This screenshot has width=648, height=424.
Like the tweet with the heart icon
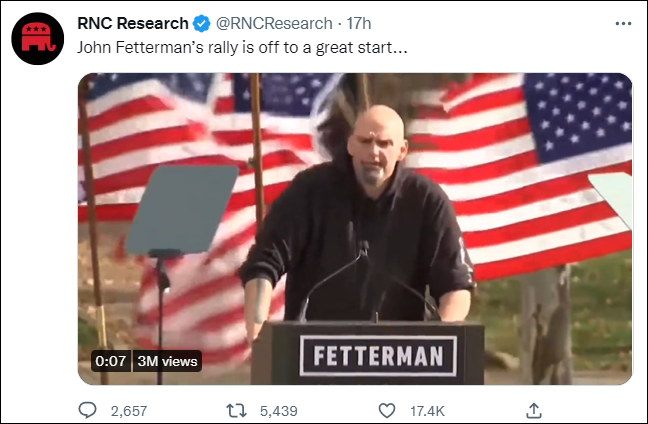[x=387, y=411]
